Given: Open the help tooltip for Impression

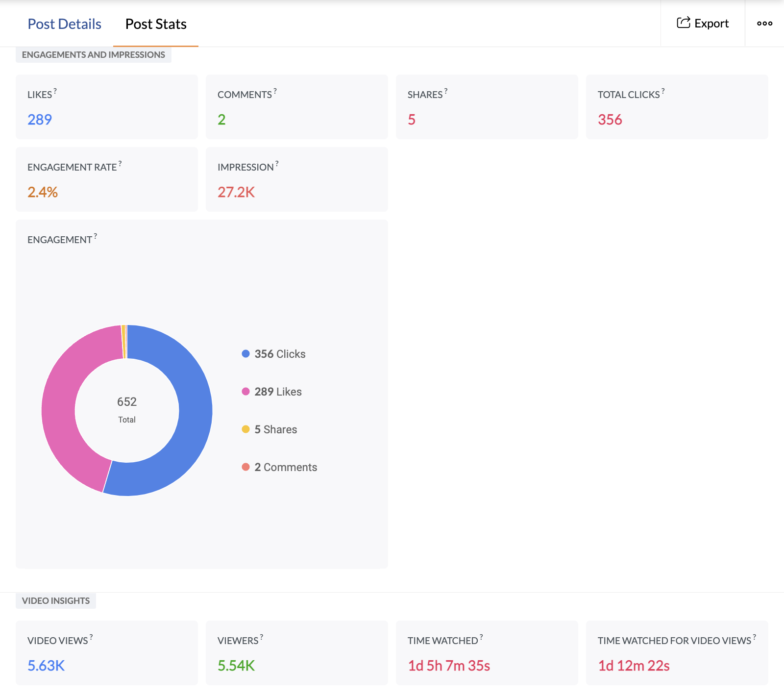Looking at the screenshot, I should (x=276, y=163).
